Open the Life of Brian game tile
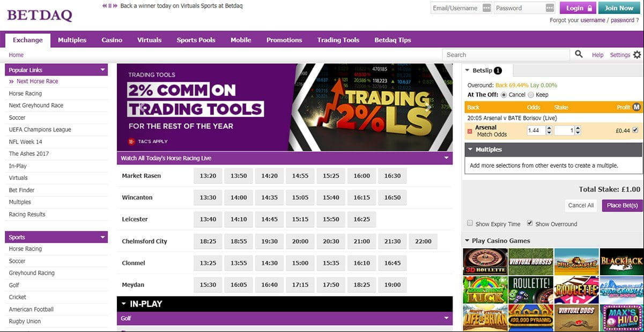644x332 pixels. (485, 318)
